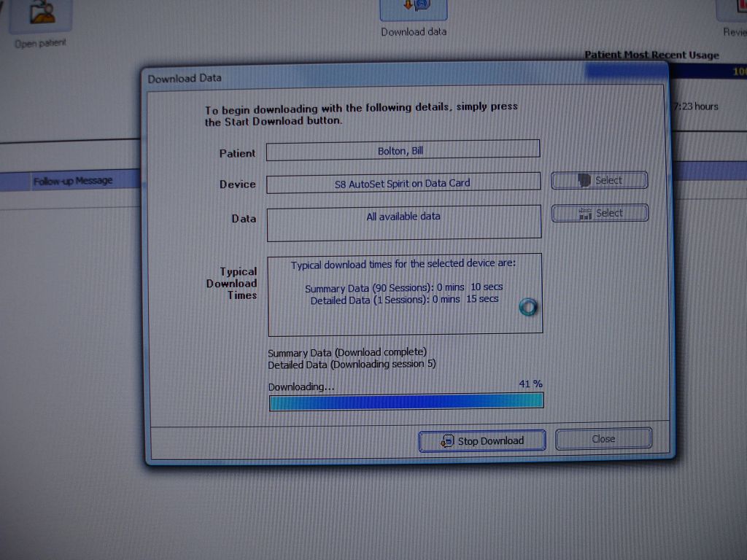Viewport: 747px width, 560px height.
Task: Open the Review toolbar icon
Action: pos(732,10)
